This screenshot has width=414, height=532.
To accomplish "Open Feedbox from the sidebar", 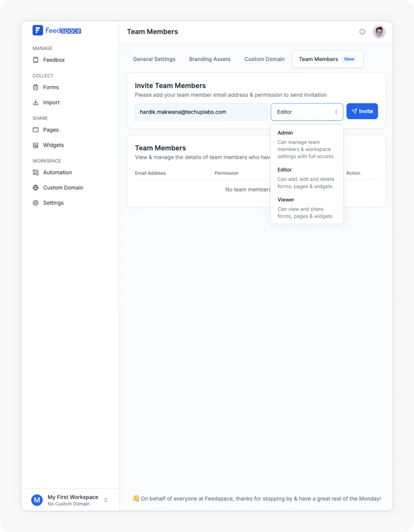I will tap(53, 60).
